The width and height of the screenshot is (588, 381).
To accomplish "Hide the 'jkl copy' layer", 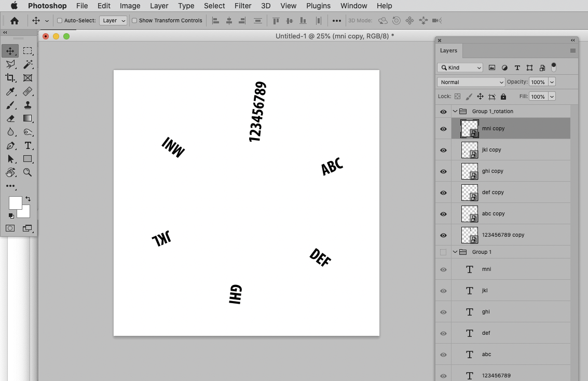I will (443, 149).
